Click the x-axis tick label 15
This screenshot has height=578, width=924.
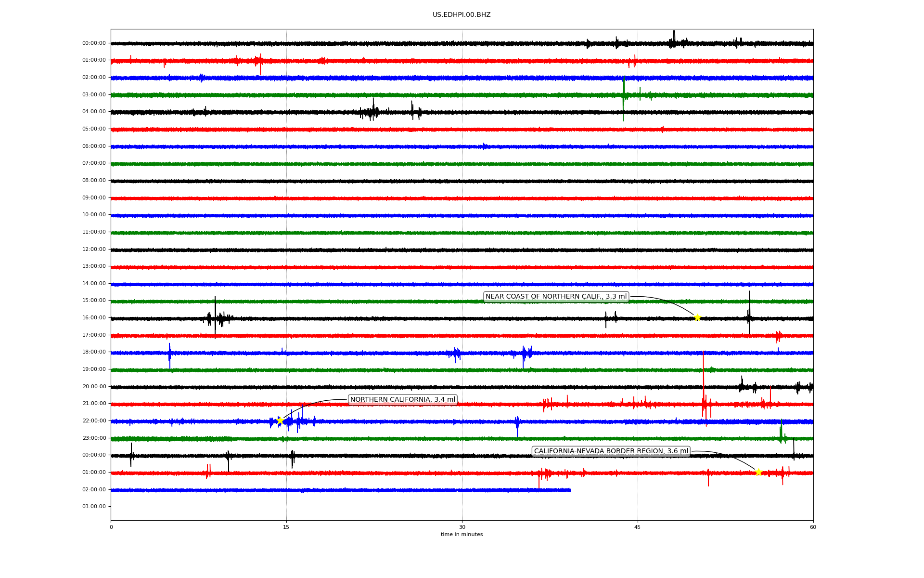coord(286,527)
